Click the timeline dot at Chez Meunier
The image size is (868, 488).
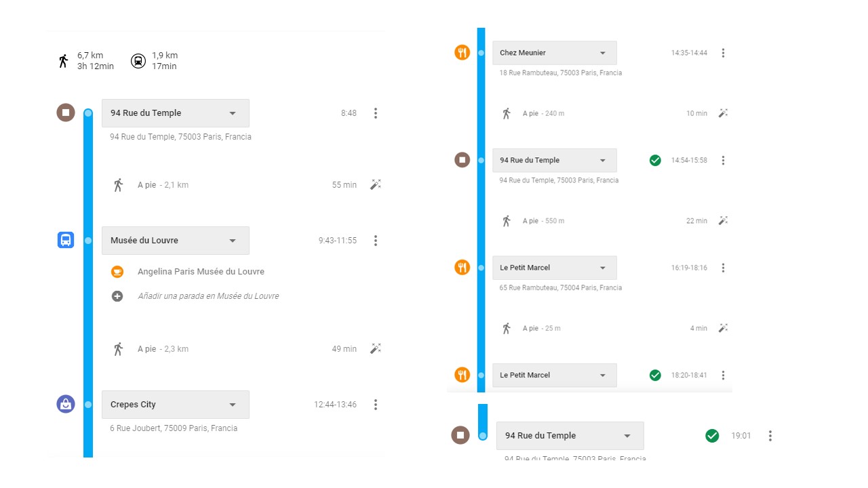coord(481,53)
